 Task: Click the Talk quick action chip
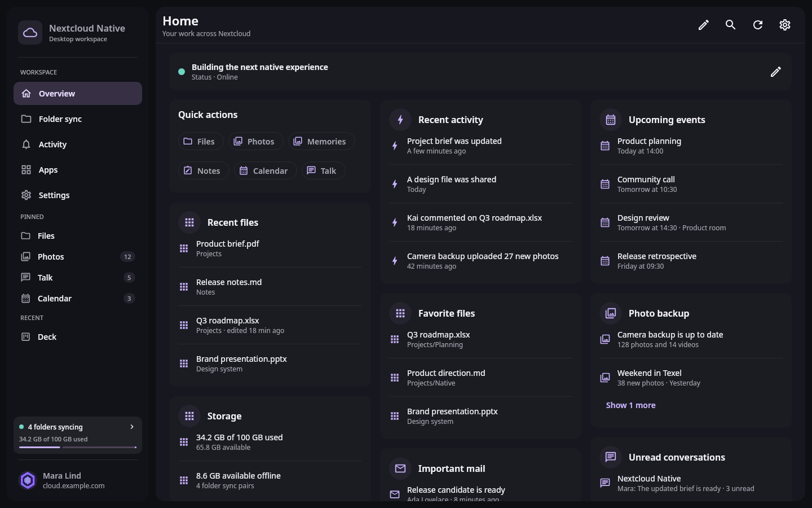323,170
